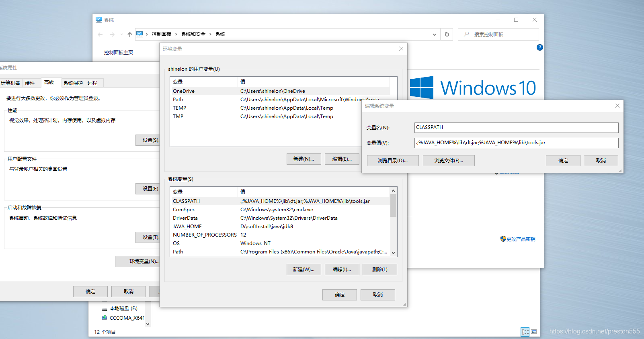Click the 搜索控制面板 search box
This screenshot has height=339, width=644.
(498, 34)
